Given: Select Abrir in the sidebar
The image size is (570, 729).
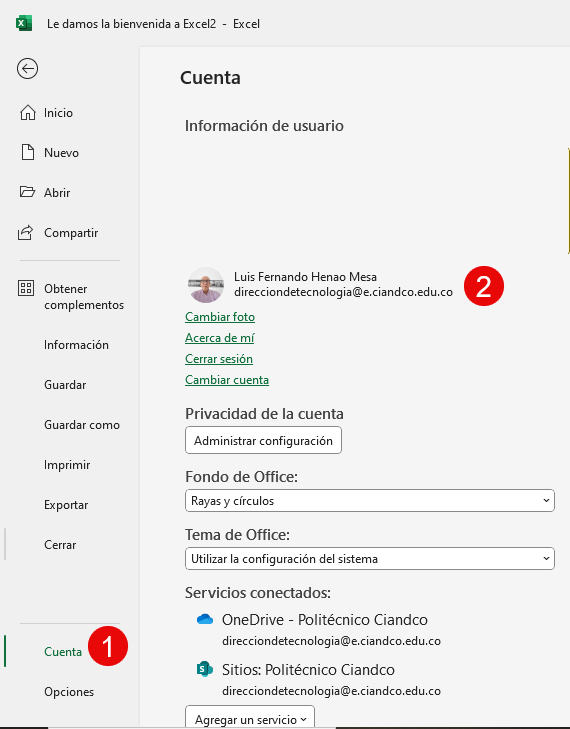Looking at the screenshot, I should click(x=57, y=192).
